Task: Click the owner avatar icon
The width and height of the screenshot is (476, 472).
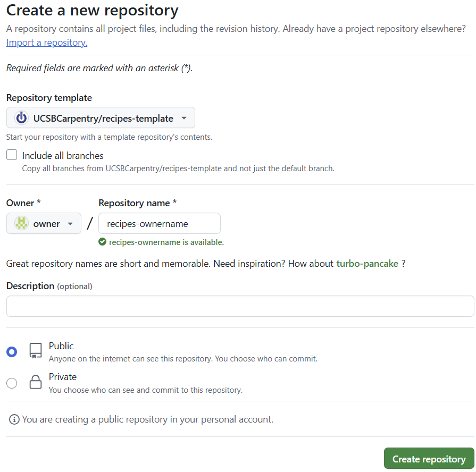Action: pos(21,223)
